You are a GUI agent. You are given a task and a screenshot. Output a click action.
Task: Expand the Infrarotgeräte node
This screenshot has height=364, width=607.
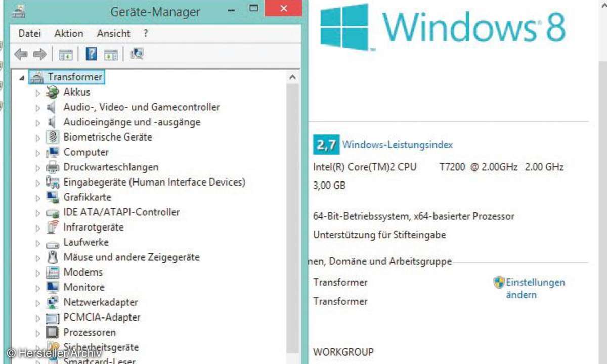[x=38, y=228]
